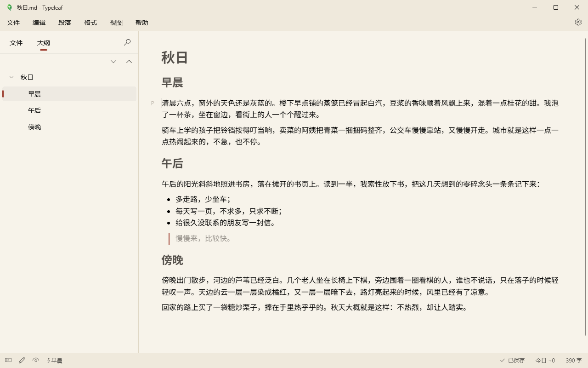
Task: Click the paragraph marker P in the margin
Action: pyautogui.click(x=153, y=103)
